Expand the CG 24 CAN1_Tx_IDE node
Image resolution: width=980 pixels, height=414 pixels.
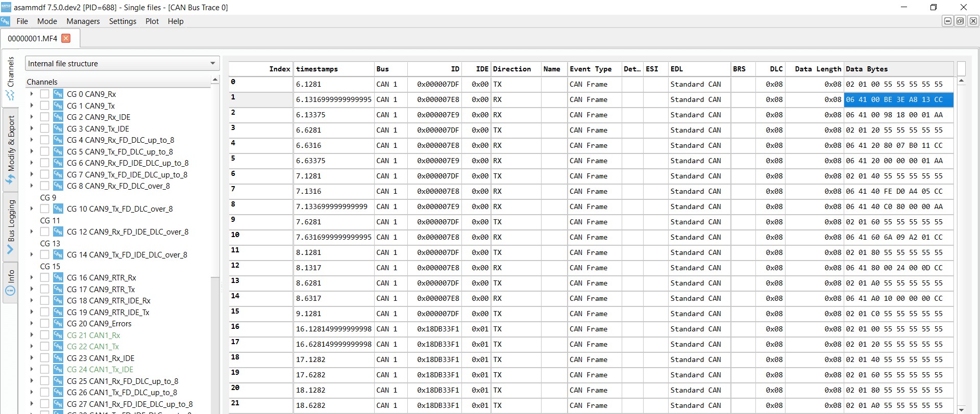coord(32,370)
